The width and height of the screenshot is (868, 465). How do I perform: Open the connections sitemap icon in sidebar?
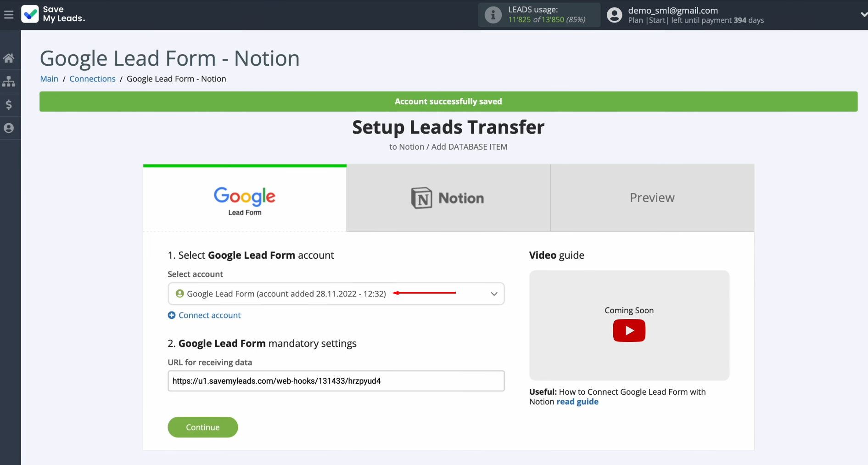click(9, 81)
